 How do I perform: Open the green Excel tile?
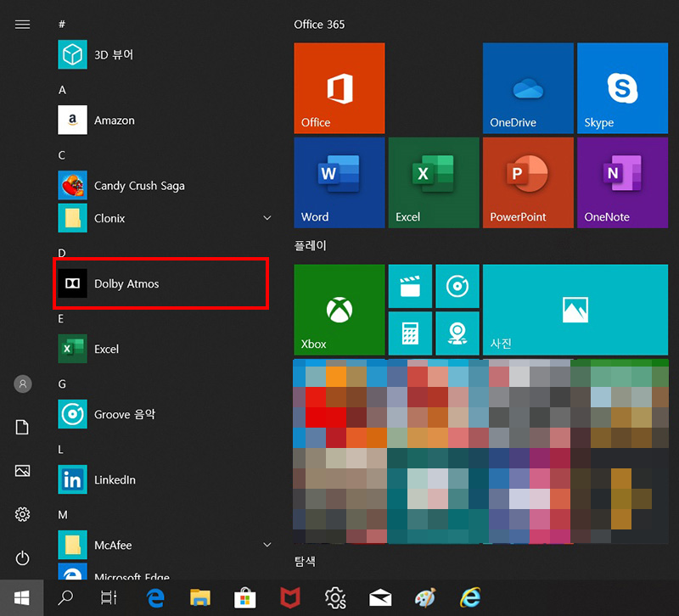[x=434, y=182]
